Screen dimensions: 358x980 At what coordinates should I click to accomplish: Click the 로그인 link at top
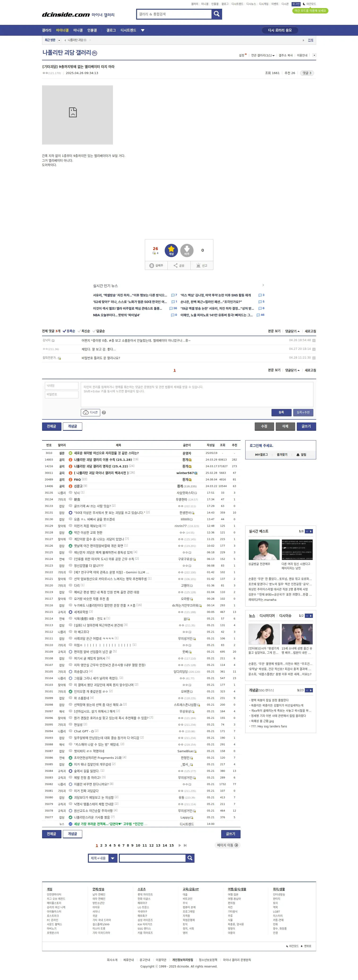click(x=296, y=4)
